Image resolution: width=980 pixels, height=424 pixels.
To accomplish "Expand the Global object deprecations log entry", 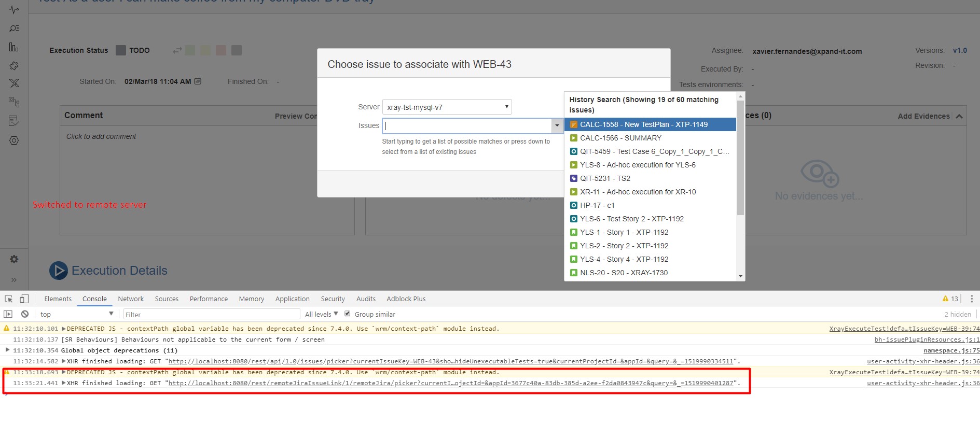I will (7, 350).
